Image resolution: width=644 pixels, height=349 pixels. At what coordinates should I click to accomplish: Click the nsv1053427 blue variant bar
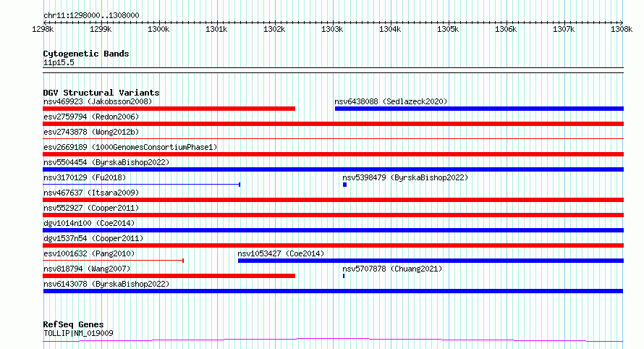pos(431,261)
